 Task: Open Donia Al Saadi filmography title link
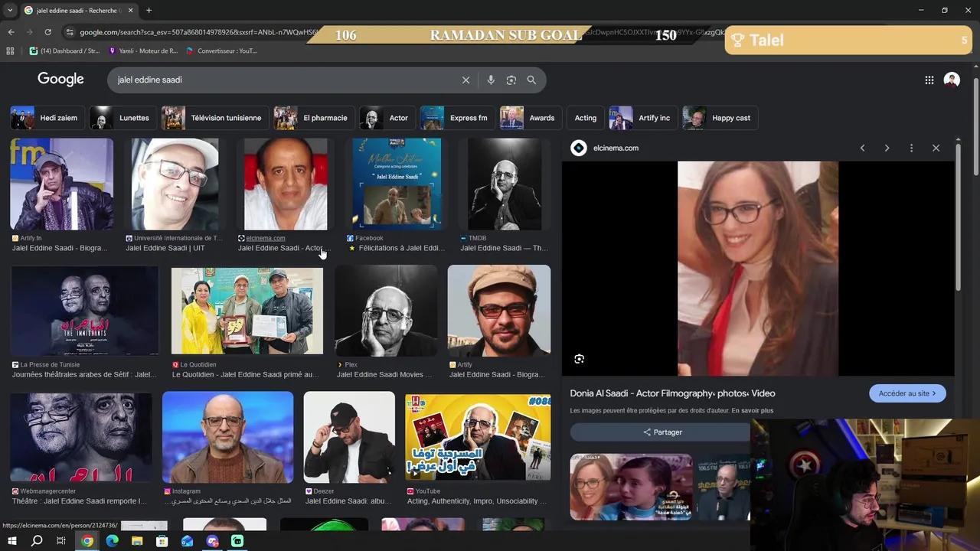(672, 393)
